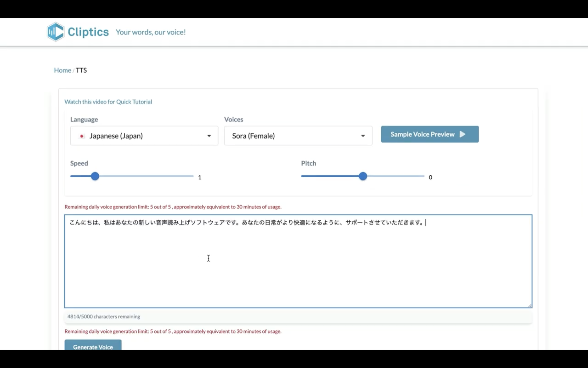Click the Your words, our voice! tagline
This screenshot has height=368, width=588.
pos(151,32)
